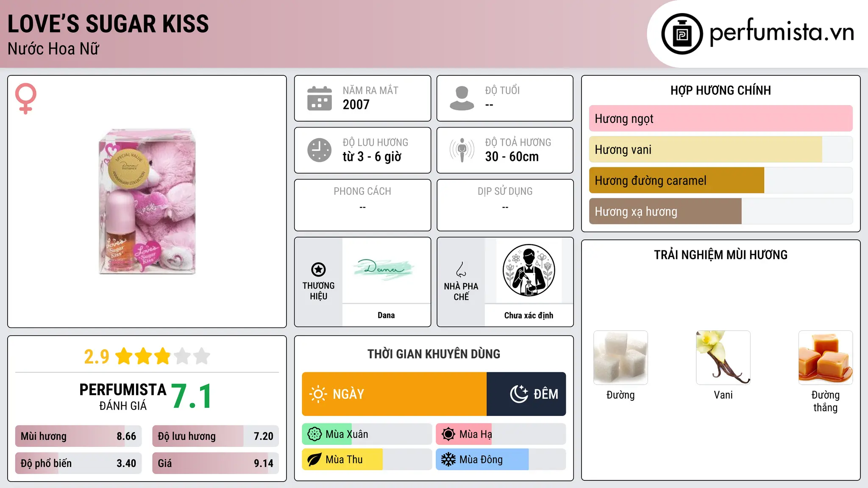This screenshot has width=868, height=488.
Task: Click the Dịp sử dụng occasion card
Action: point(505,205)
